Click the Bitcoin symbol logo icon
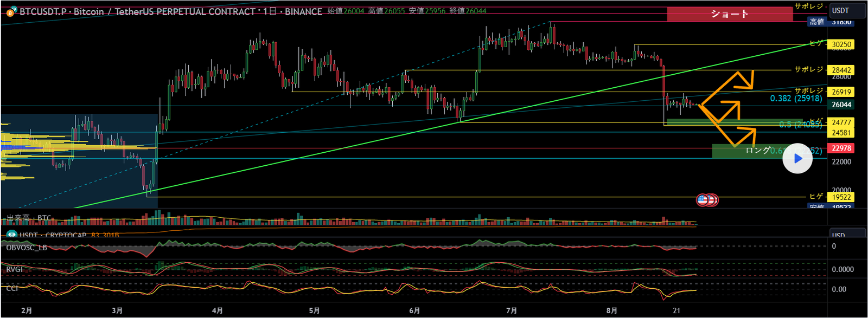The width and height of the screenshot is (868, 318). click(x=10, y=12)
